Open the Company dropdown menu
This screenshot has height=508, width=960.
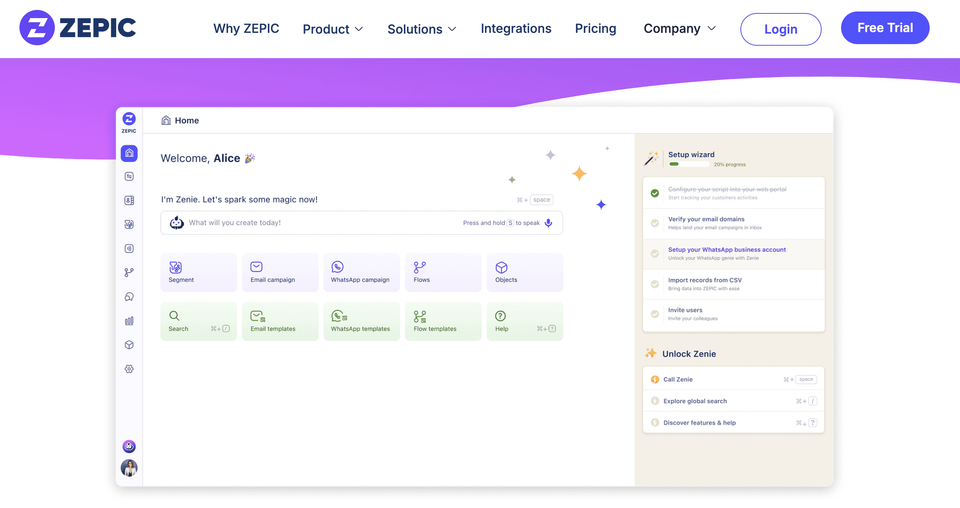[679, 29]
